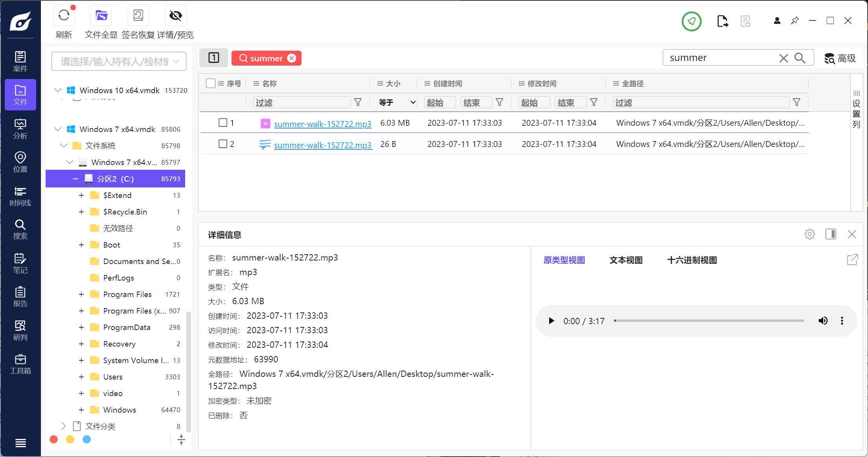Toggle 详情/预览 eye icon
The image size is (868, 457).
click(175, 16)
